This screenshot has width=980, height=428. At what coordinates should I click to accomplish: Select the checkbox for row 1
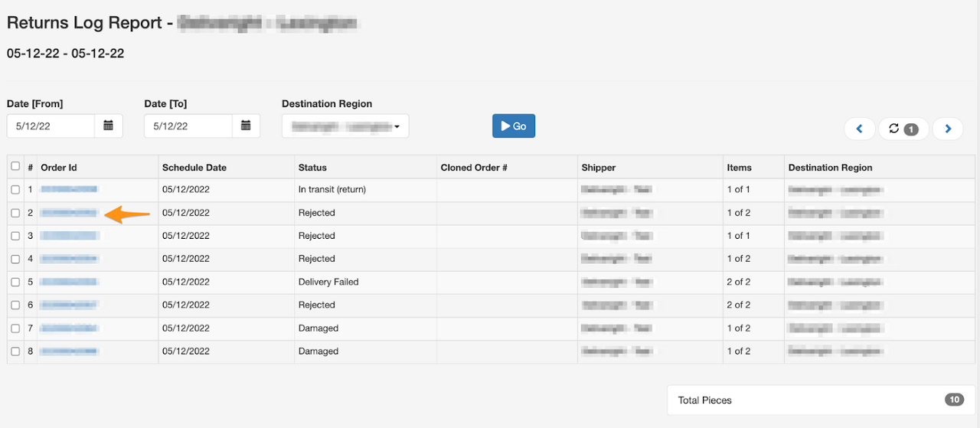click(x=15, y=190)
